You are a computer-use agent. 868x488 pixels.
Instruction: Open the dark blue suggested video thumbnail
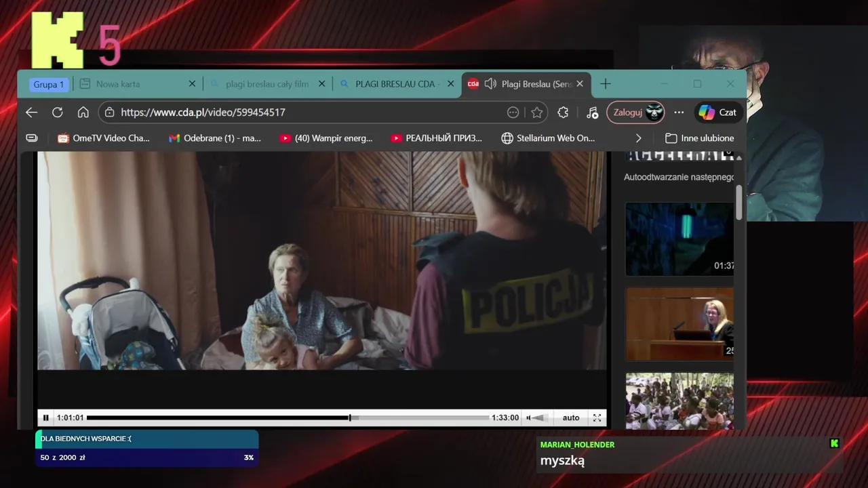point(679,239)
